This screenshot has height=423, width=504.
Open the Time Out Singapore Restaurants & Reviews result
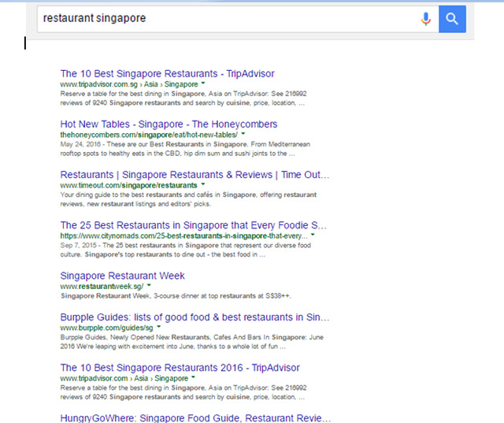tap(195, 175)
